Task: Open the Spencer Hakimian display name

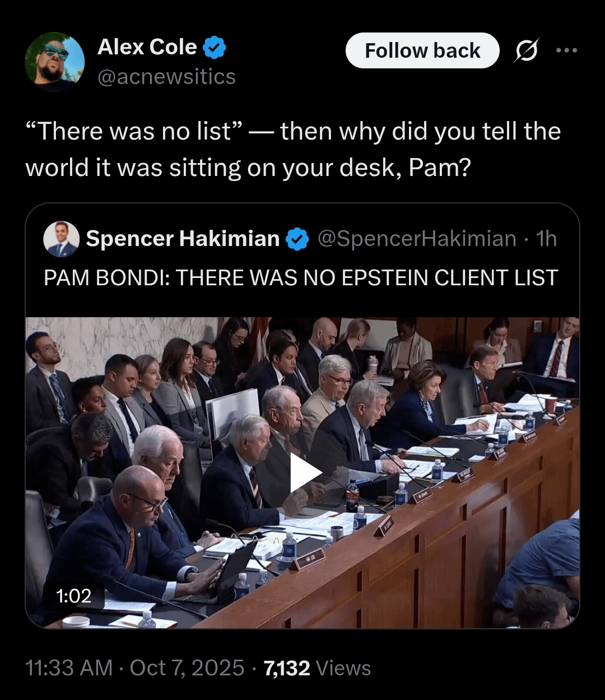Action: [183, 239]
